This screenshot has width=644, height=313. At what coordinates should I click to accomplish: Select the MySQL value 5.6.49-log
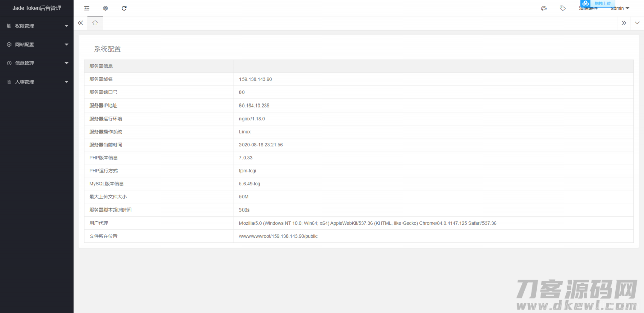click(x=250, y=184)
